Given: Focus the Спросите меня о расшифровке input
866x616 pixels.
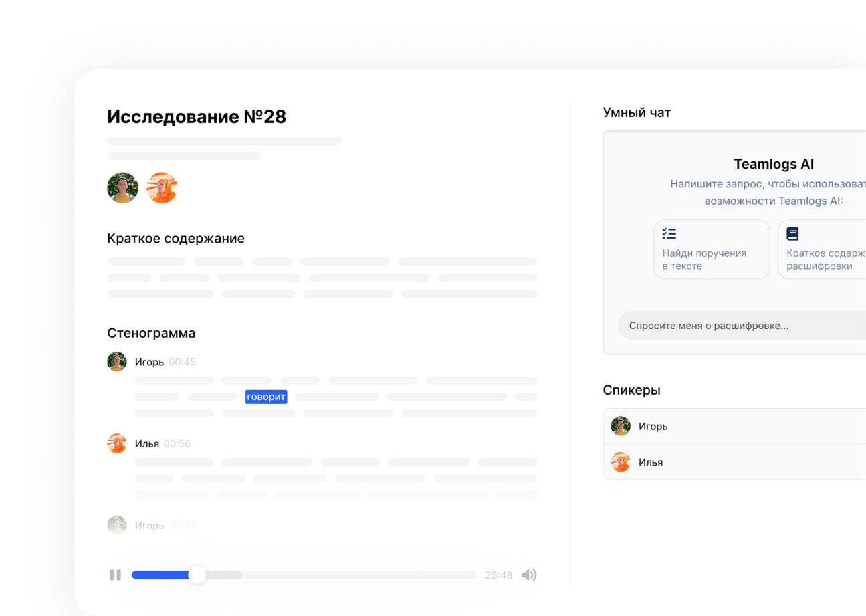Looking at the screenshot, I should pyautogui.click(x=742, y=326).
